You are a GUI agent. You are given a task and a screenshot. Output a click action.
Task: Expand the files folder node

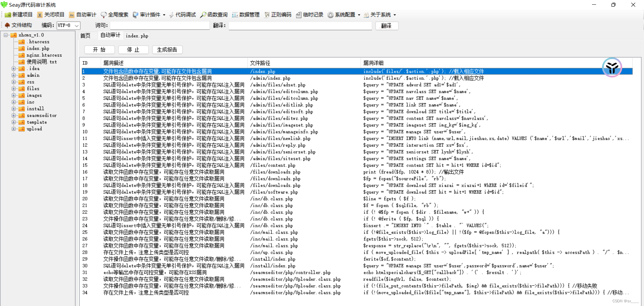click(x=14, y=88)
